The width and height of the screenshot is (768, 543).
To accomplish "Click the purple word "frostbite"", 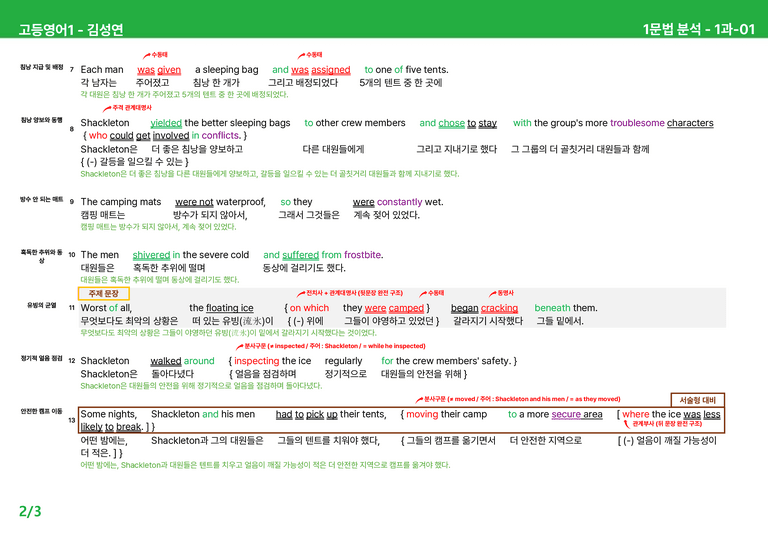I will click(x=362, y=255).
